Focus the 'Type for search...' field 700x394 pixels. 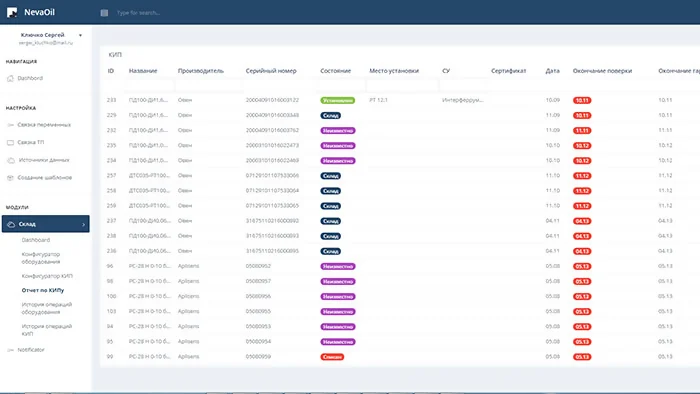coord(138,13)
